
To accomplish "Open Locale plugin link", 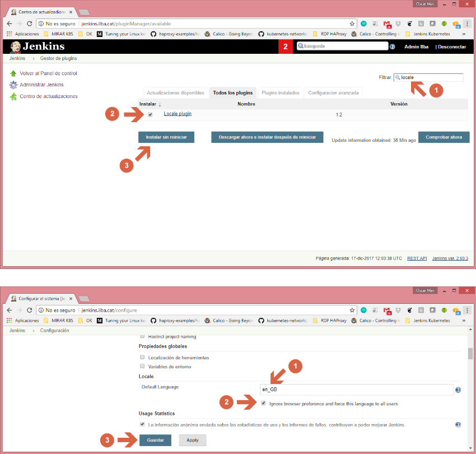I will (178, 114).
